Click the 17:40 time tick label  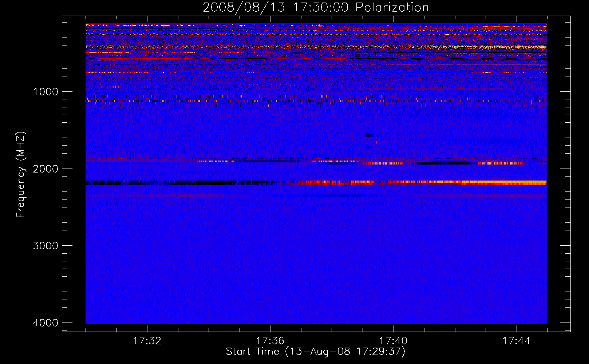[x=394, y=341]
